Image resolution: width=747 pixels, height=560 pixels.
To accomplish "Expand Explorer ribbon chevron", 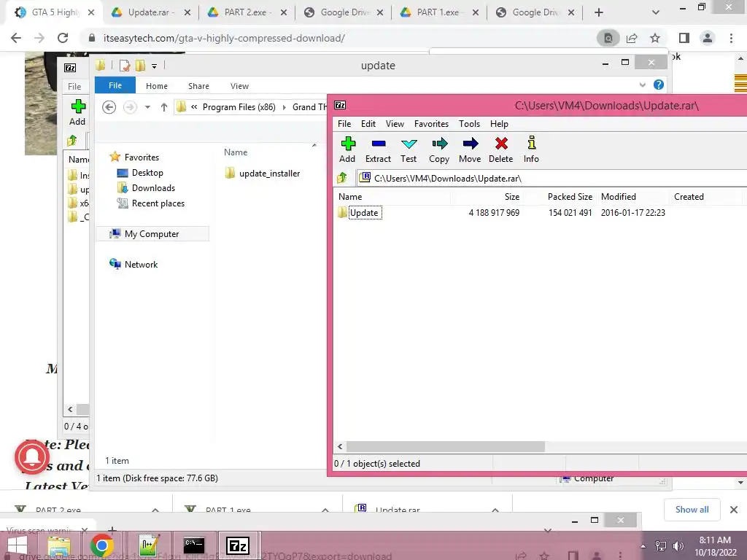I will pos(642,85).
